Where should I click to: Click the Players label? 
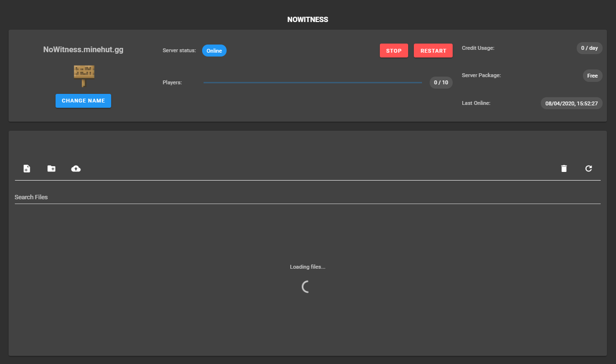[x=172, y=82]
